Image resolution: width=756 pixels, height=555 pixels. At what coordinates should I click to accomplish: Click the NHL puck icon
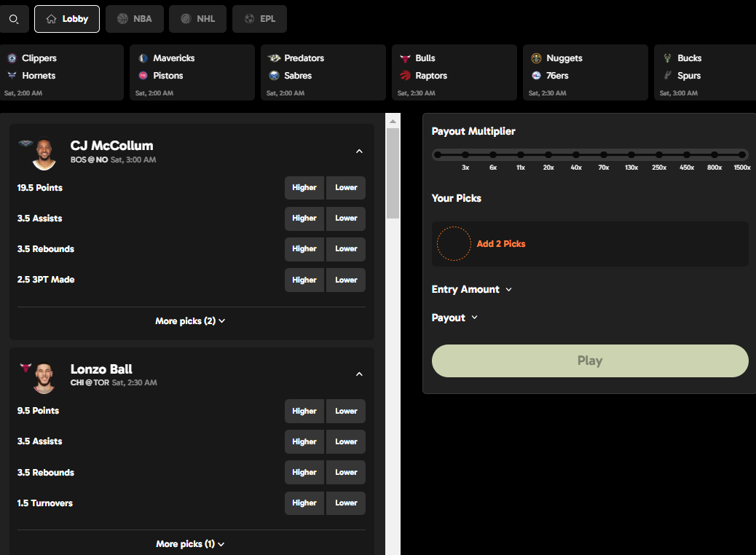(186, 19)
